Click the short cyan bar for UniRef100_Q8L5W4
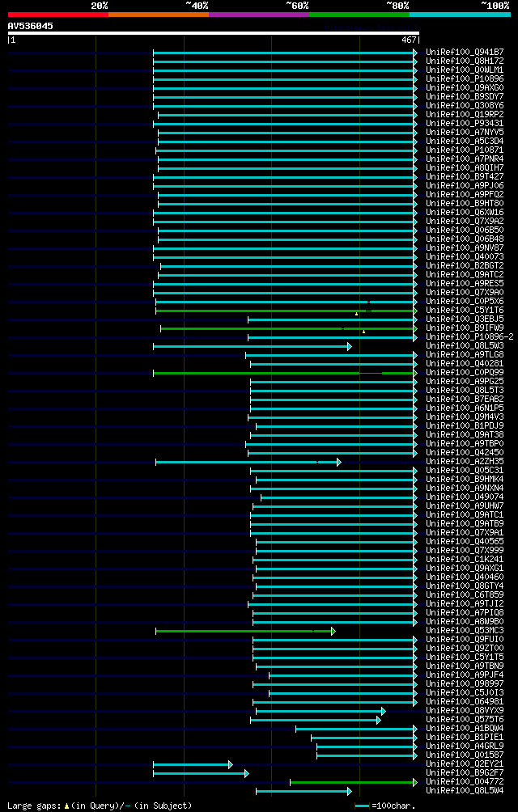This screenshot has width=518, height=812. 304,791
